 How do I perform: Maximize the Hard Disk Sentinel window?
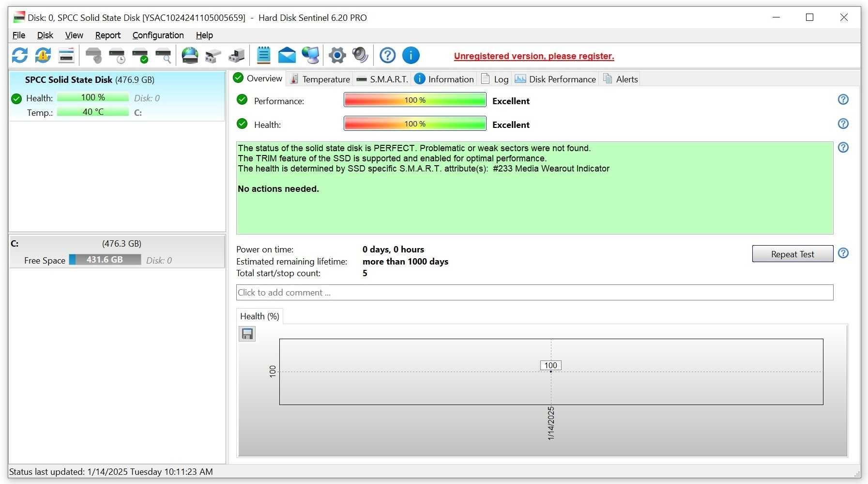click(809, 17)
